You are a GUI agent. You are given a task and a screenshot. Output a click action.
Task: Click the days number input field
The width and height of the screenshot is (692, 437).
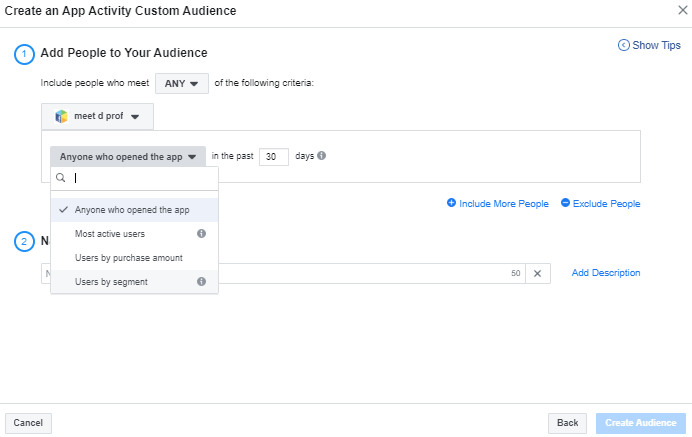[x=273, y=156]
